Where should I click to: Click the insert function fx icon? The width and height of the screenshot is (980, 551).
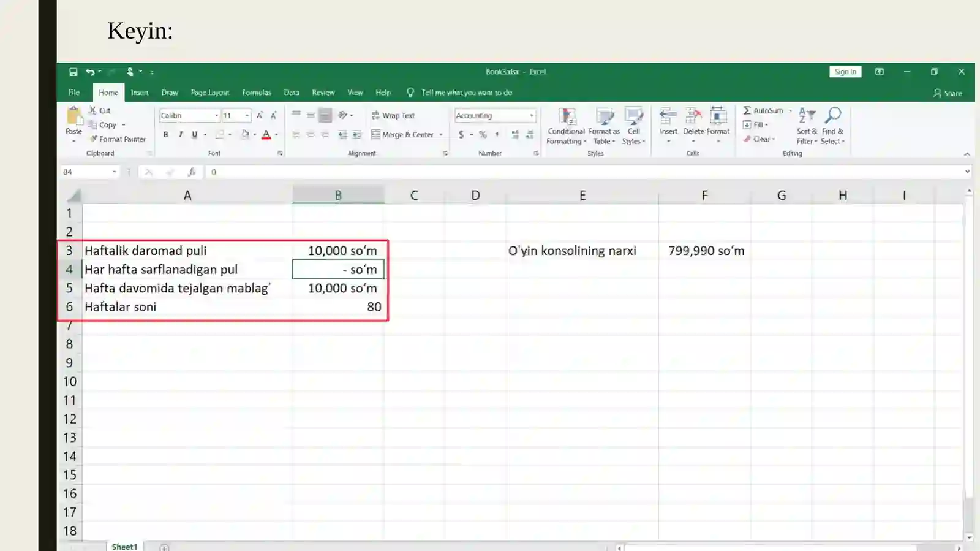pos(192,172)
